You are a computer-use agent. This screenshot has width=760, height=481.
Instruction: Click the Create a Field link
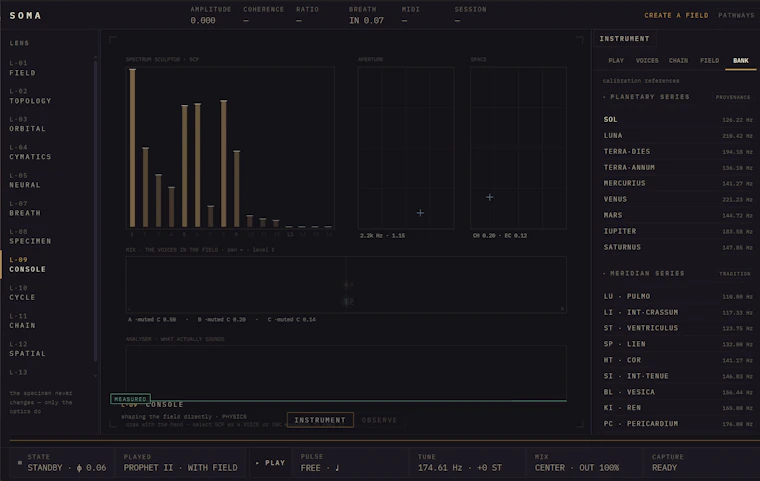coord(676,16)
